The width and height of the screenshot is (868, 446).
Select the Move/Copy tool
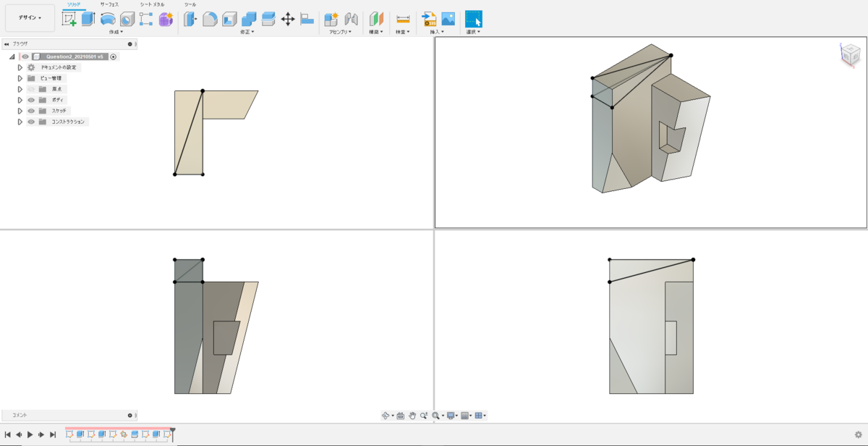[288, 20]
